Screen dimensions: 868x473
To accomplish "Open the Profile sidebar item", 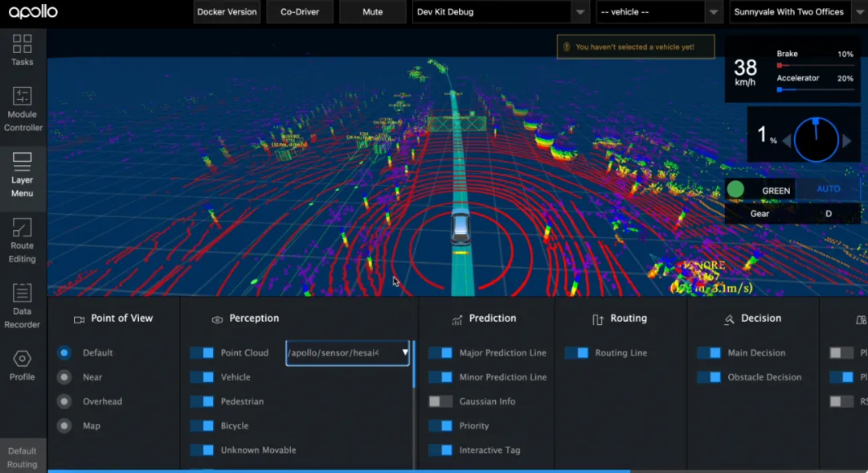I will (23, 365).
